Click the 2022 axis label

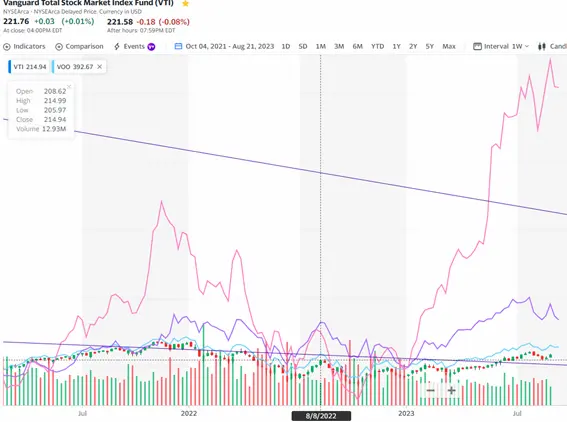click(x=189, y=413)
